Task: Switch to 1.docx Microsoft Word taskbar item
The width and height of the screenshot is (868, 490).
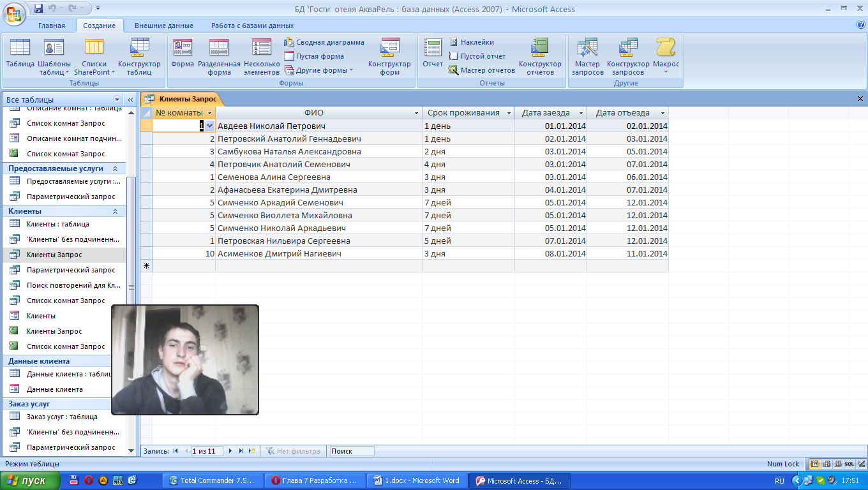Action: click(417, 481)
